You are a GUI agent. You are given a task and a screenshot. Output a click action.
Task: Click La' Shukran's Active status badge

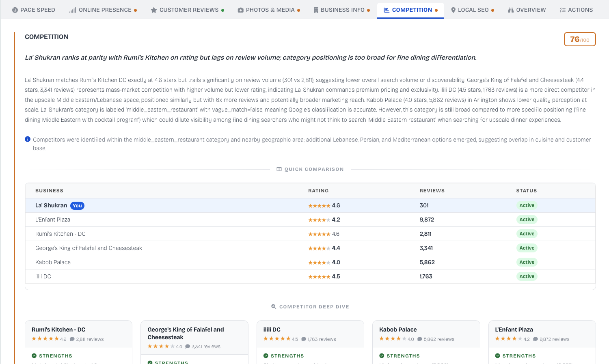[527, 205]
